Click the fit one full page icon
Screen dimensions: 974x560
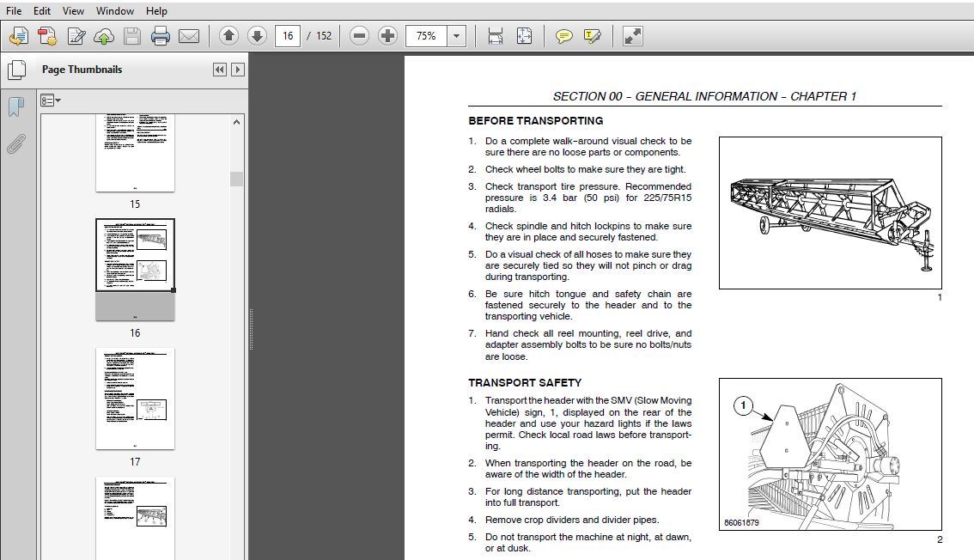tap(524, 36)
